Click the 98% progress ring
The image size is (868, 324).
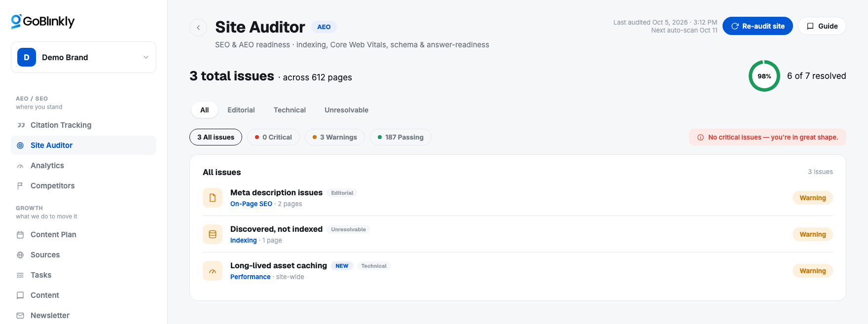(x=764, y=76)
